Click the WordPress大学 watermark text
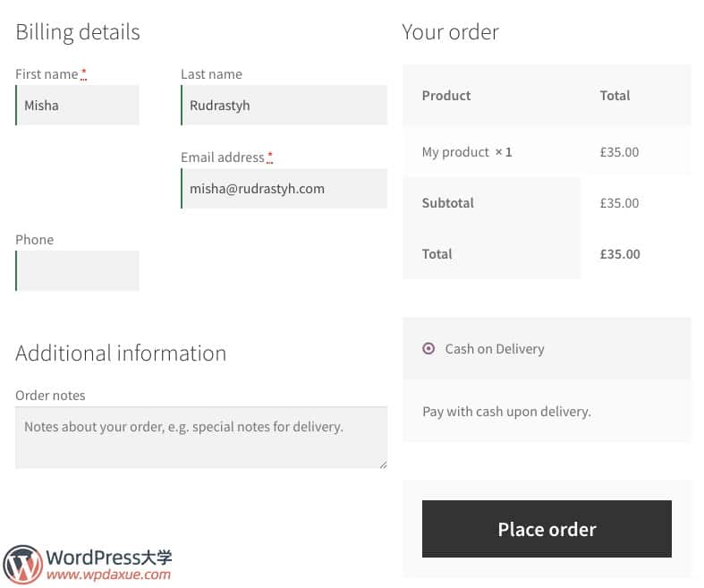Viewport: 704px width, 588px height. (x=108, y=557)
